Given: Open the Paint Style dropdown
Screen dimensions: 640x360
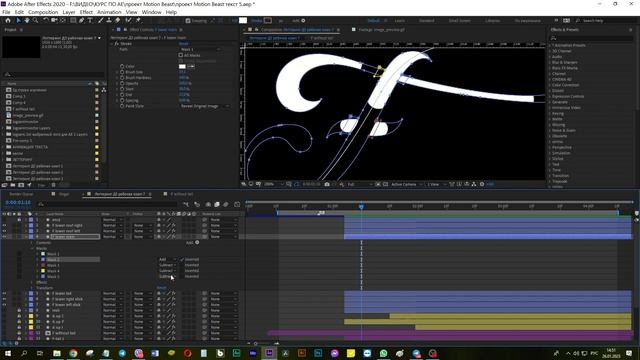Looking at the screenshot, I should (204, 106).
